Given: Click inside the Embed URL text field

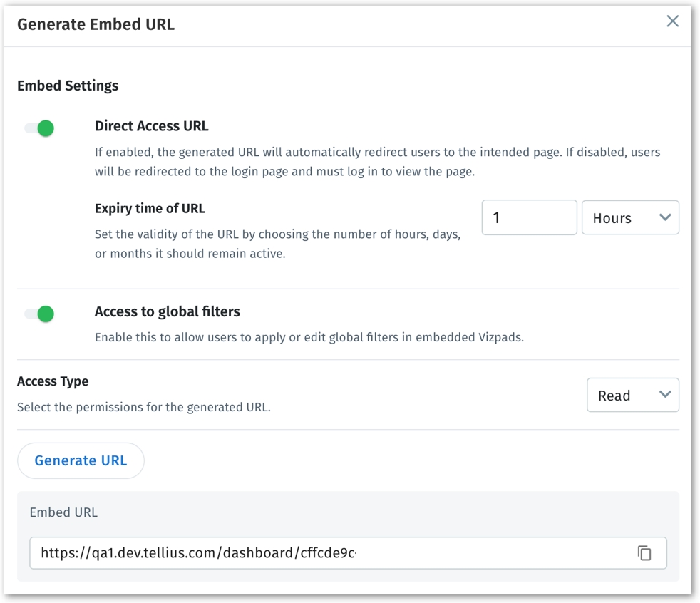Looking at the screenshot, I should [328, 553].
